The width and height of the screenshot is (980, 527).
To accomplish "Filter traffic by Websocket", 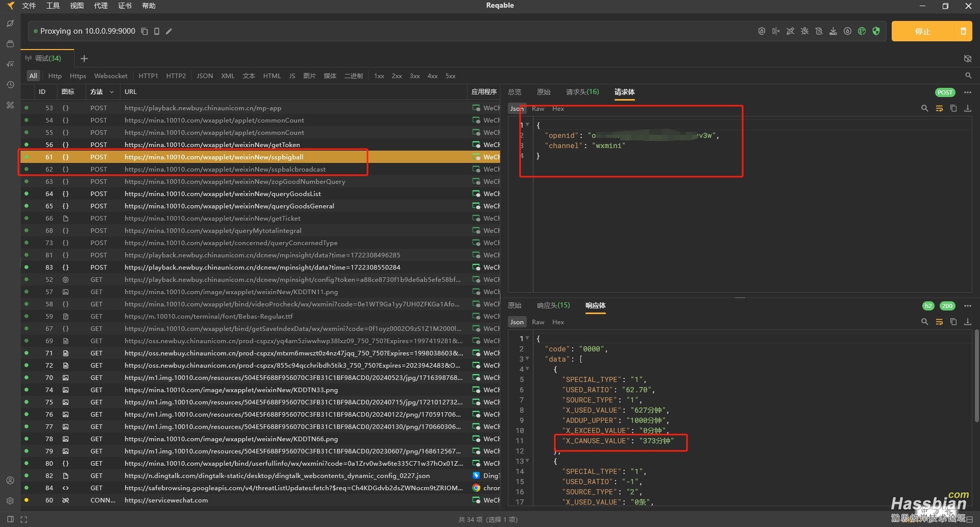I will pos(111,76).
